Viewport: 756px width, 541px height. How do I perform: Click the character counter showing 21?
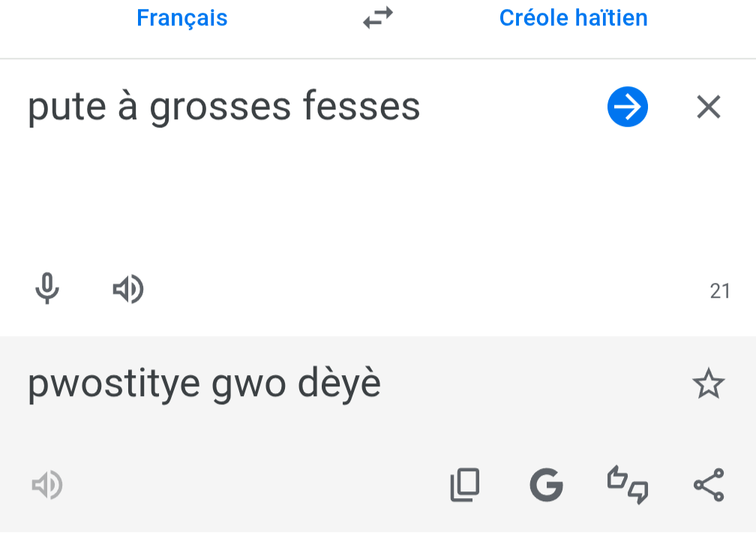tap(720, 291)
